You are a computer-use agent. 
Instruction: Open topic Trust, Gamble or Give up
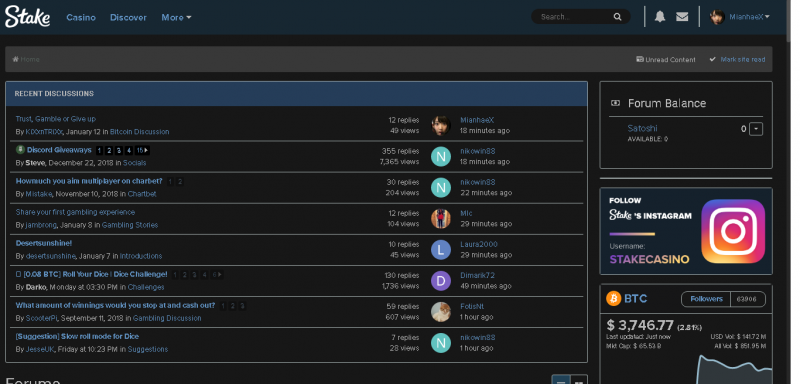click(56, 119)
